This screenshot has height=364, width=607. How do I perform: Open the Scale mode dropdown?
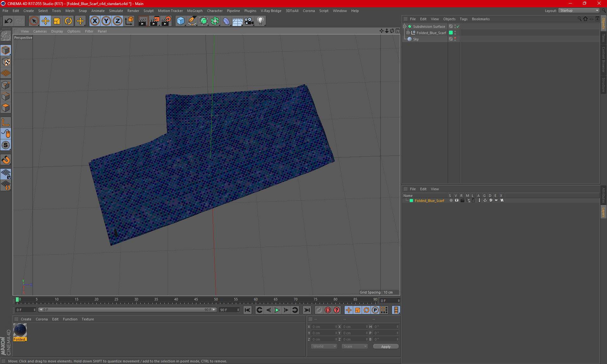pyautogui.click(x=355, y=346)
